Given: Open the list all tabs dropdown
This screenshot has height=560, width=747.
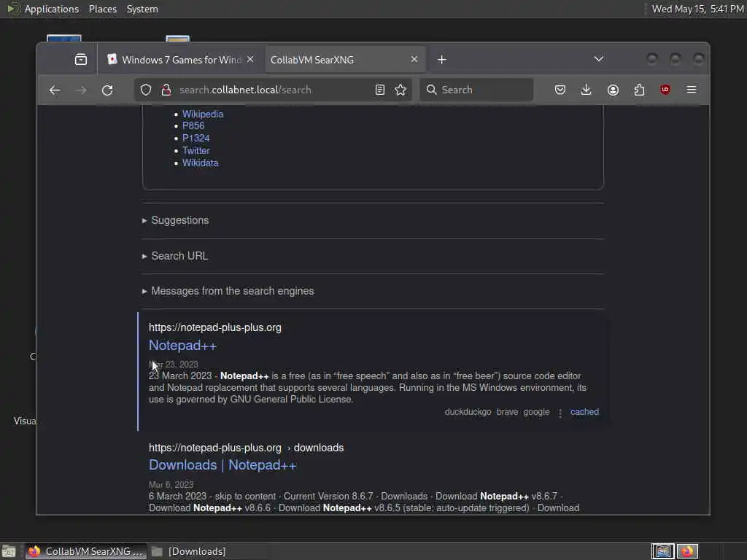Looking at the screenshot, I should (x=599, y=59).
